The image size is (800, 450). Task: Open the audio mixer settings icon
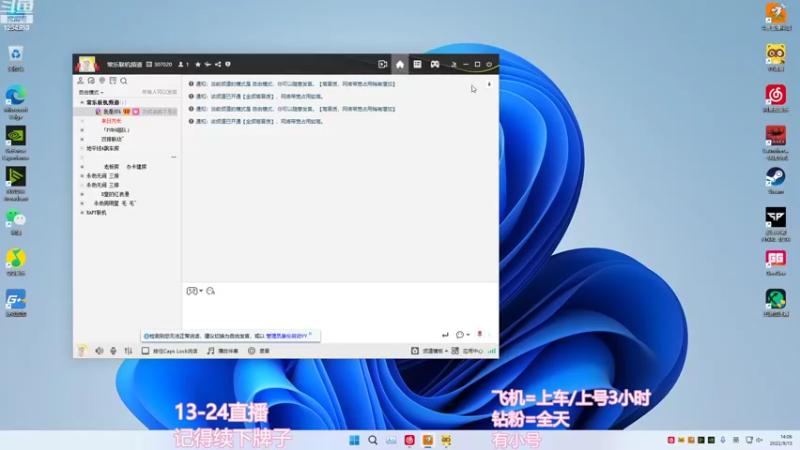pyautogui.click(x=129, y=351)
